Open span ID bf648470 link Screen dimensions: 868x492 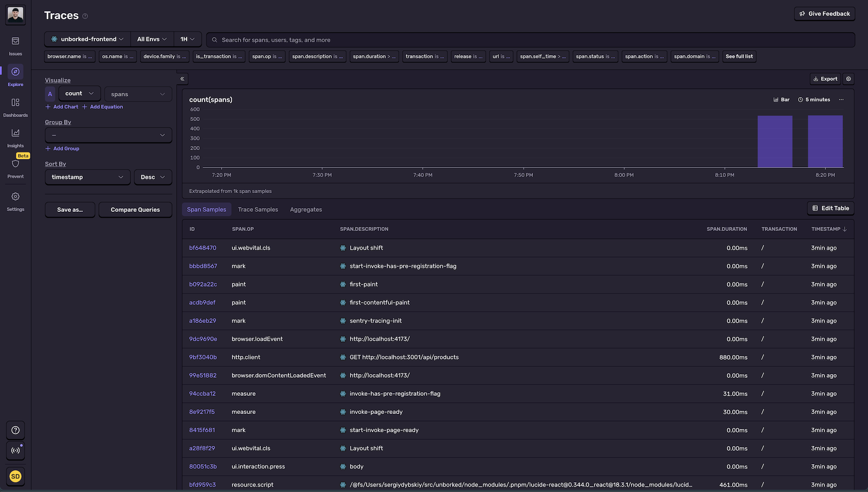click(x=202, y=248)
